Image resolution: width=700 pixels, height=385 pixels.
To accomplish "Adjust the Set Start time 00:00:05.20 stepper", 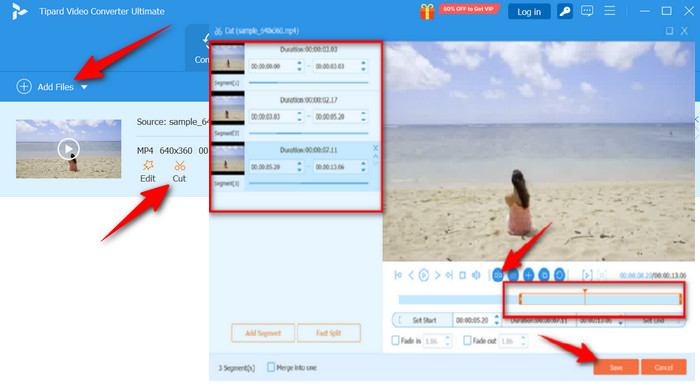I will point(496,320).
